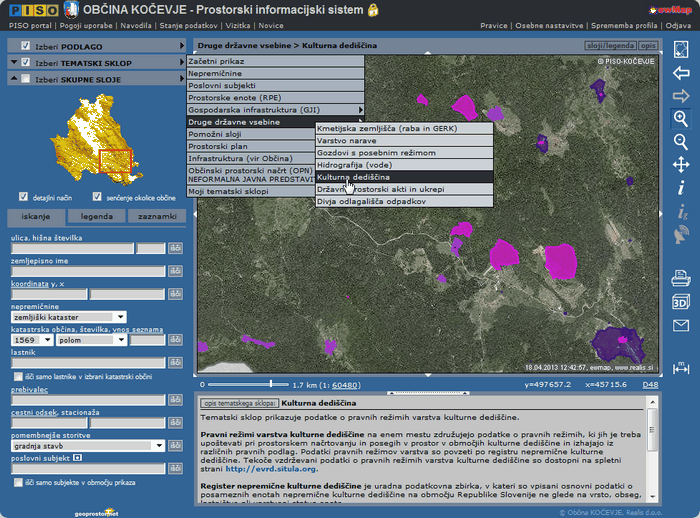Click the 'sloji/legenda' button

click(x=608, y=46)
